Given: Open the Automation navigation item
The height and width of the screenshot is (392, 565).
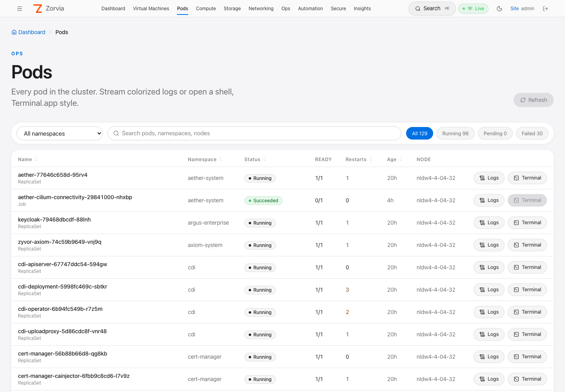Looking at the screenshot, I should point(310,9).
